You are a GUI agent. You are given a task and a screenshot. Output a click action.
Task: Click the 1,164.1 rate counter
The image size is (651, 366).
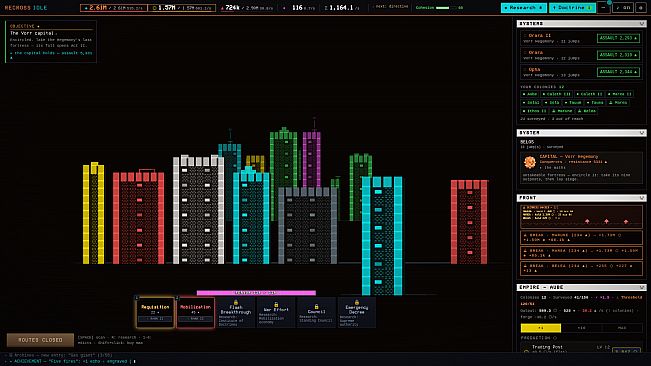342,7
